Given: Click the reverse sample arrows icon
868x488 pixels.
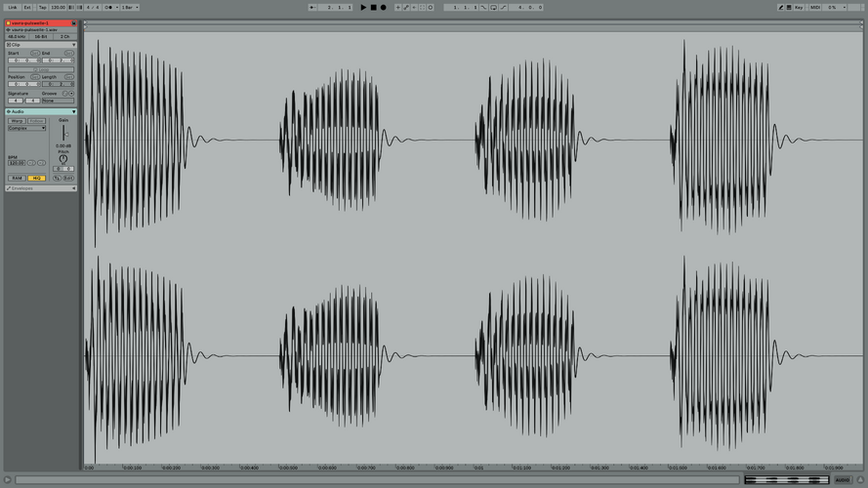Looking at the screenshot, I should (57, 179).
